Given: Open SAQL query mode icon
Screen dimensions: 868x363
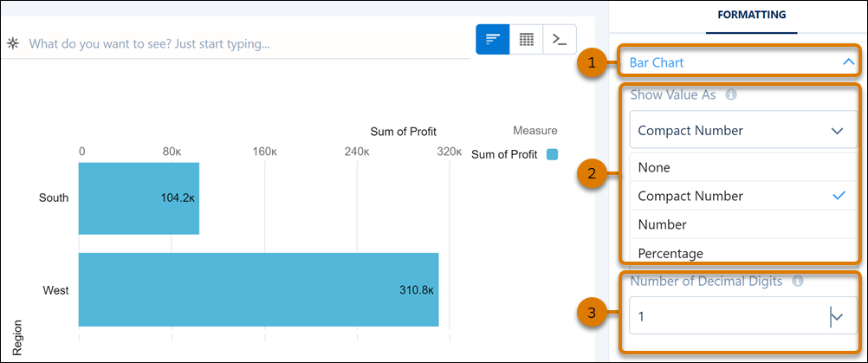Looking at the screenshot, I should (560, 39).
